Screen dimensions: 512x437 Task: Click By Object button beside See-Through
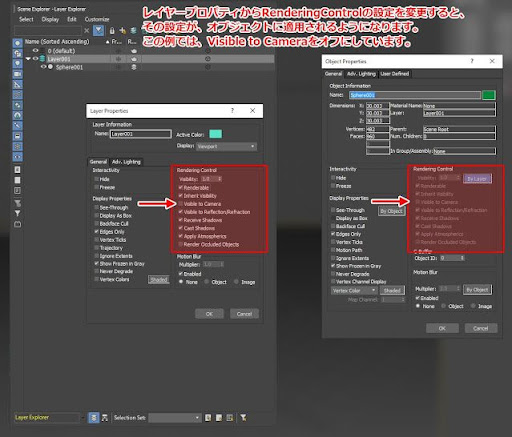(391, 211)
